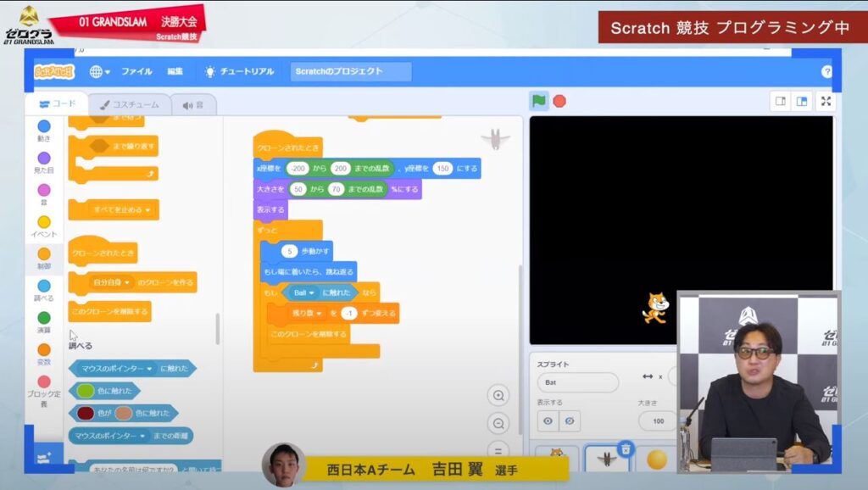Click the Scratch logo
The width and height of the screenshot is (868, 490).
[x=54, y=72]
